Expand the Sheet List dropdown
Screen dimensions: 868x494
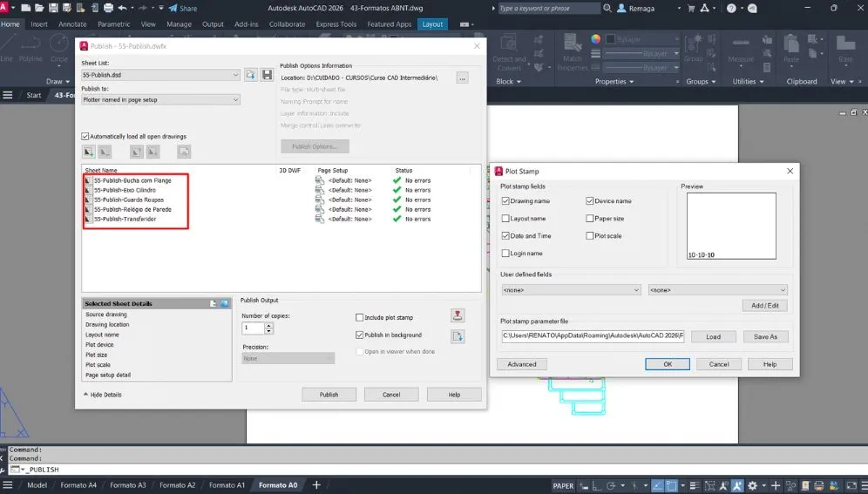click(160, 76)
